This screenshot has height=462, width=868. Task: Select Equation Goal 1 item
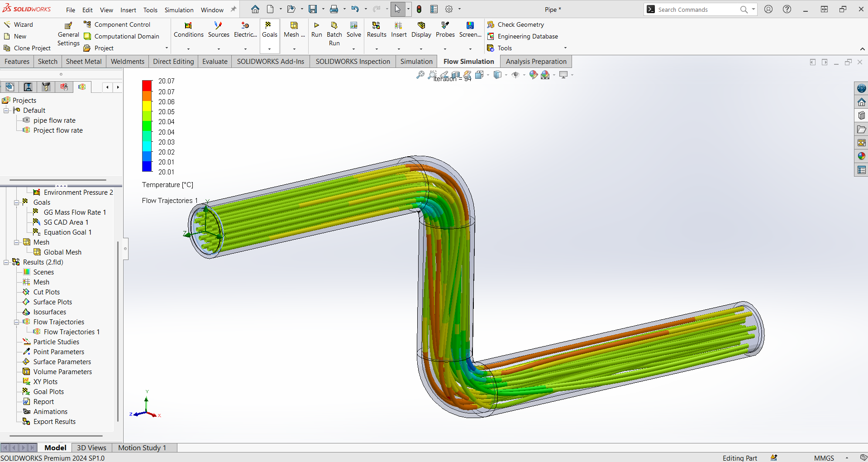(67, 232)
